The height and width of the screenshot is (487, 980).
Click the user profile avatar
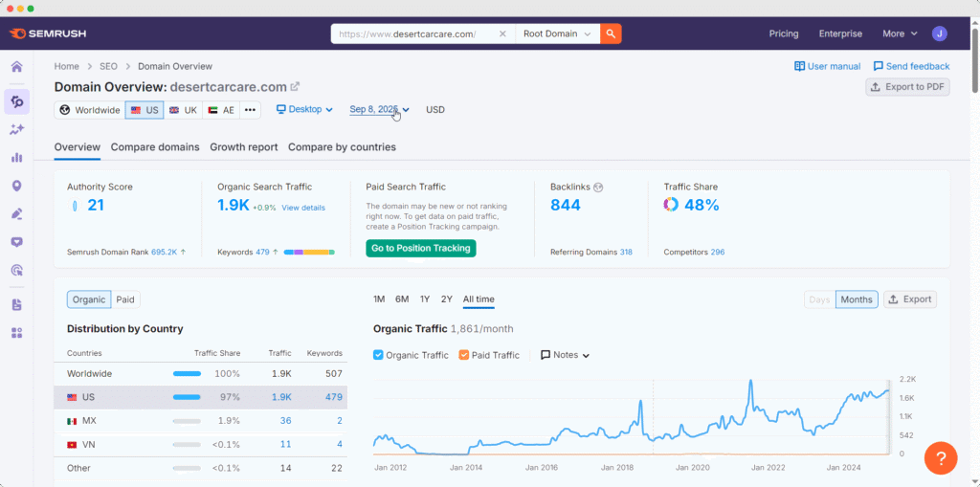point(940,33)
